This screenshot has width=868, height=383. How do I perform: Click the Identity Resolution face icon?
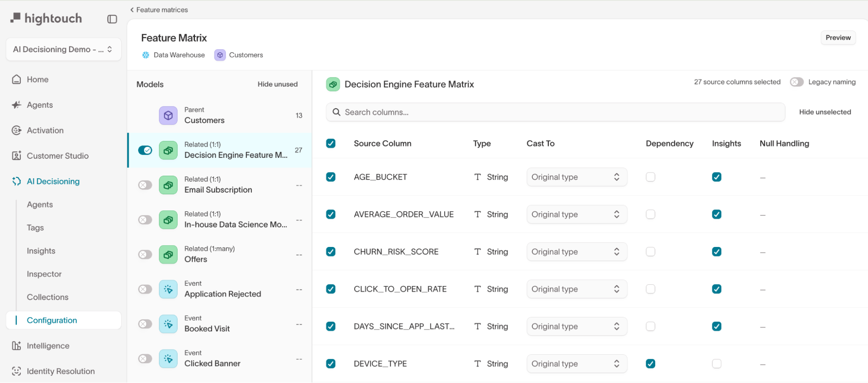(x=17, y=371)
